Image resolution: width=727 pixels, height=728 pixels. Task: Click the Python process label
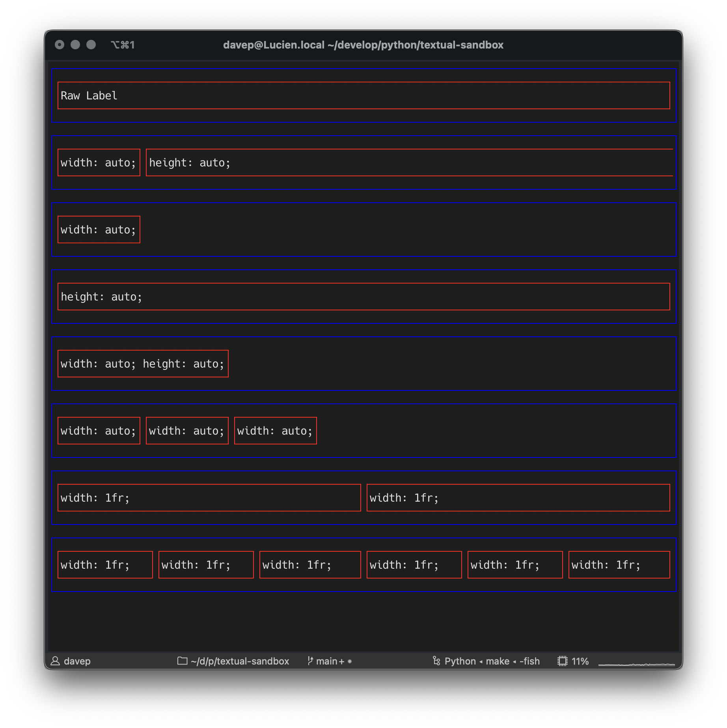click(460, 661)
